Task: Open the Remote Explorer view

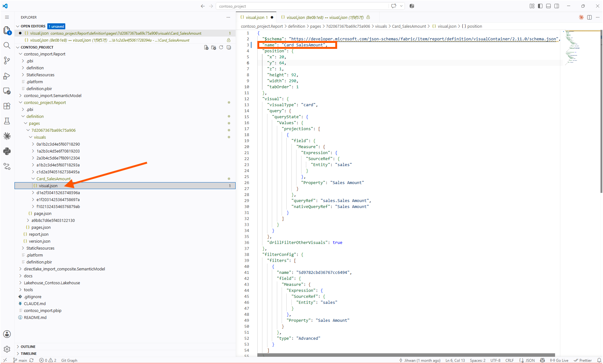Action: 7,91
